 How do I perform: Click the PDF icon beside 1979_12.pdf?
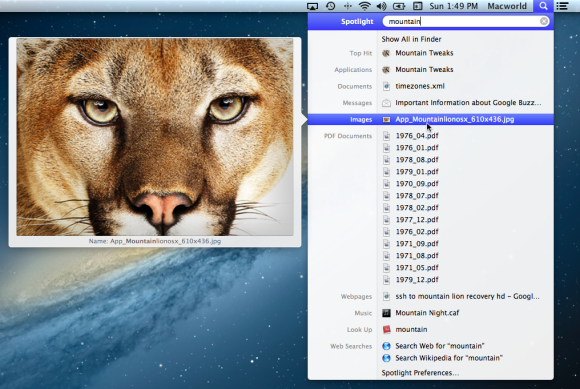click(386, 280)
